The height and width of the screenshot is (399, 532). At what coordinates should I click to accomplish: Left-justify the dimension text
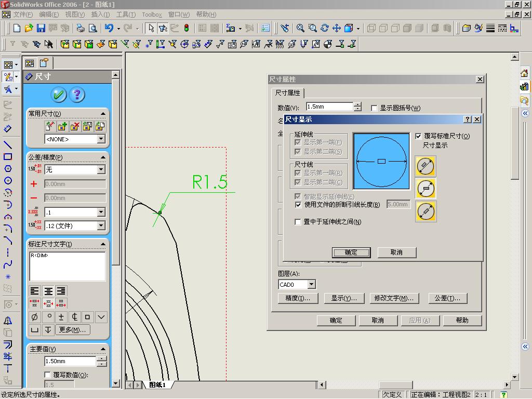[x=35, y=291]
